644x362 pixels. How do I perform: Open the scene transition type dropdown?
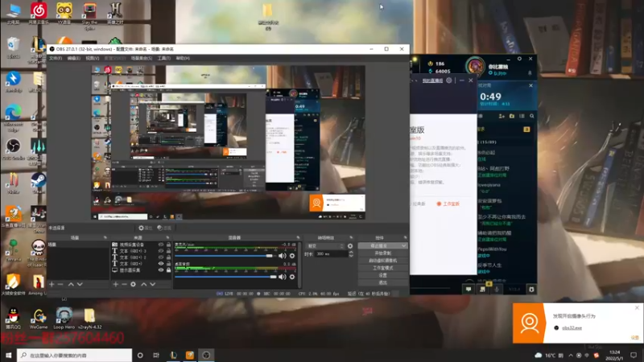(326, 246)
